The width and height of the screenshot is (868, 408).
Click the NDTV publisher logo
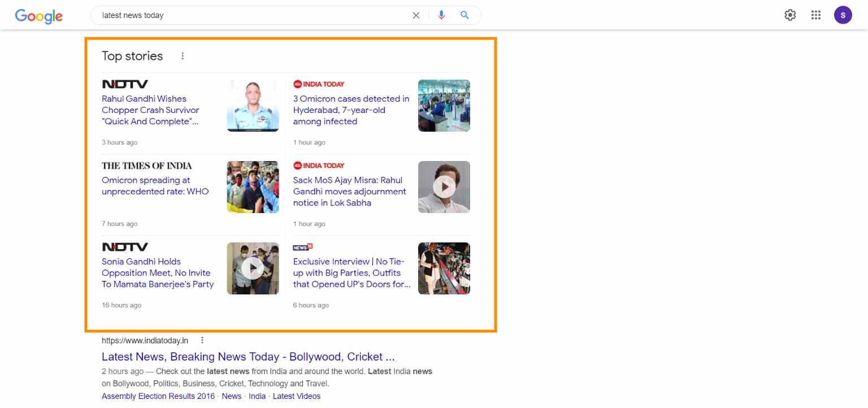125,84
